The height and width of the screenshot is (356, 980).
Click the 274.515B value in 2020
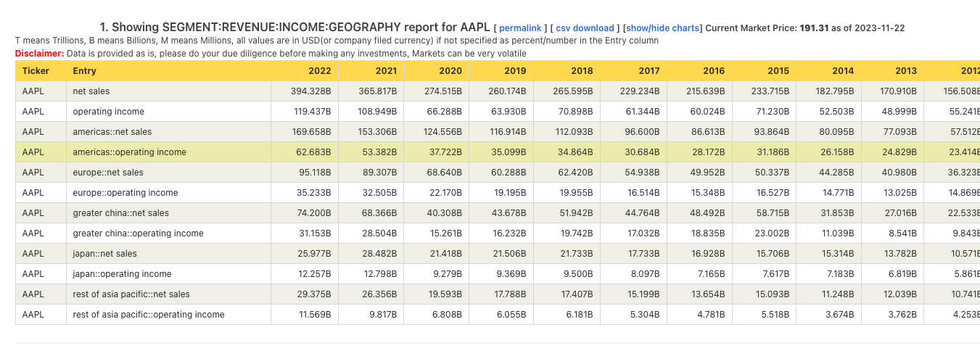[442, 91]
